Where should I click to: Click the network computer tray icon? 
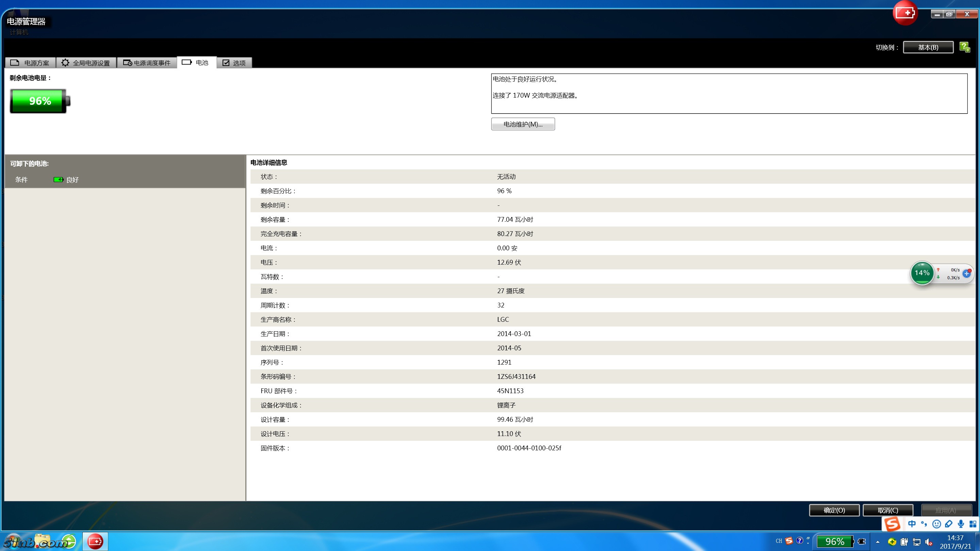click(917, 542)
